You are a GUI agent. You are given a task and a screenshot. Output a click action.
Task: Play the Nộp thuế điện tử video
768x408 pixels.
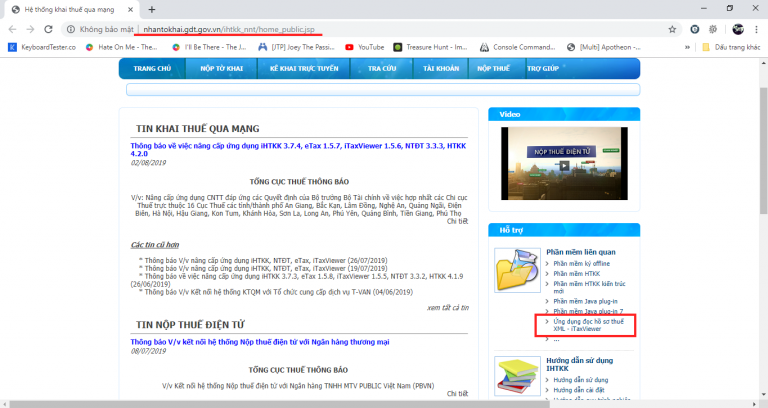point(564,166)
